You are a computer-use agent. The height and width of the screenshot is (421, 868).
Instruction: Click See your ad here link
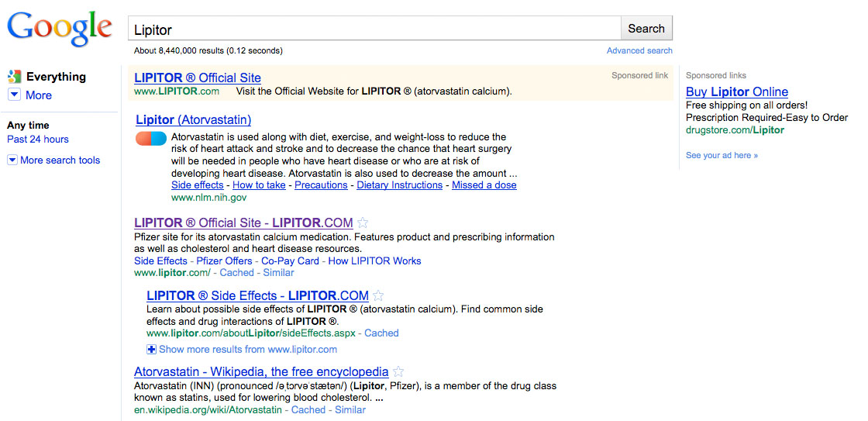tap(722, 156)
